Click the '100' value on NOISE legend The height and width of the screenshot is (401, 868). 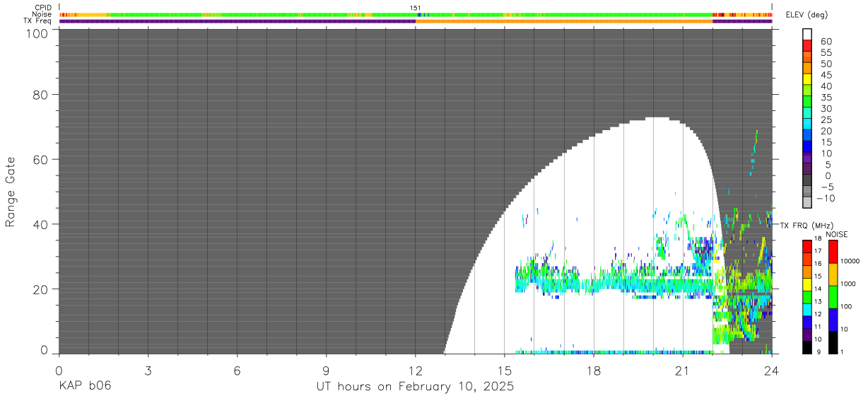coord(847,306)
